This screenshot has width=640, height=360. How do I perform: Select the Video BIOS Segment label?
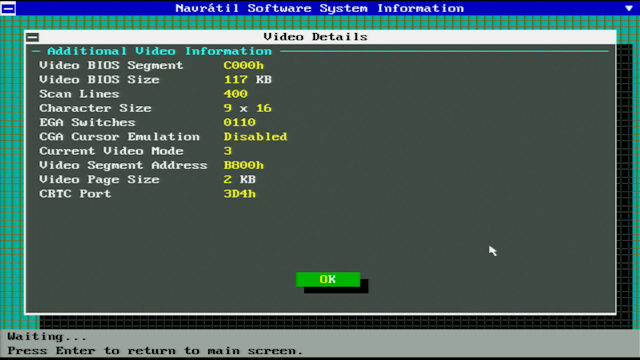click(111, 65)
